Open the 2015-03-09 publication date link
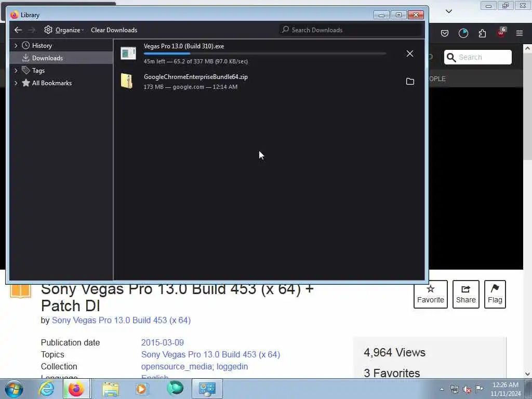Viewport: 532px width, 399px height. point(163,343)
